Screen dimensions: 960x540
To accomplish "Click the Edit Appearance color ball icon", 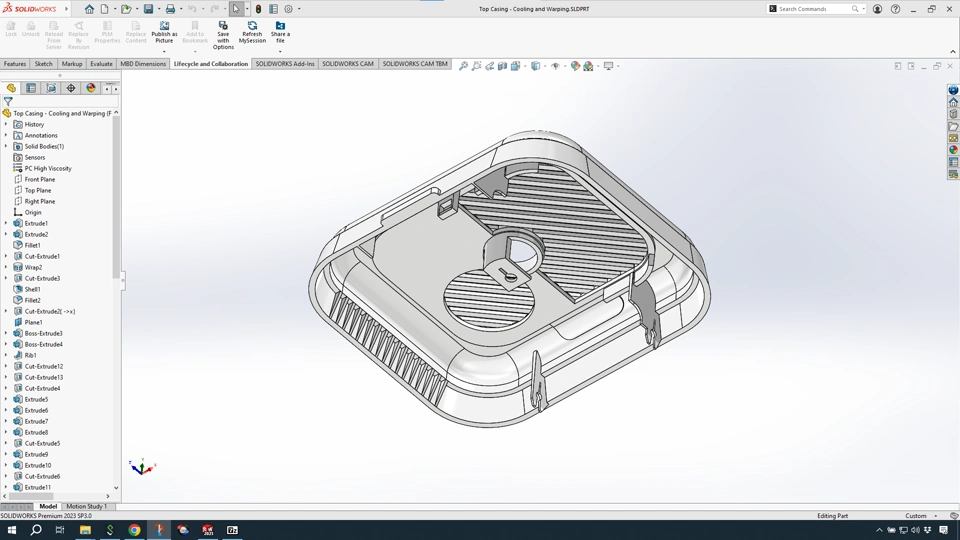I will tap(575, 66).
